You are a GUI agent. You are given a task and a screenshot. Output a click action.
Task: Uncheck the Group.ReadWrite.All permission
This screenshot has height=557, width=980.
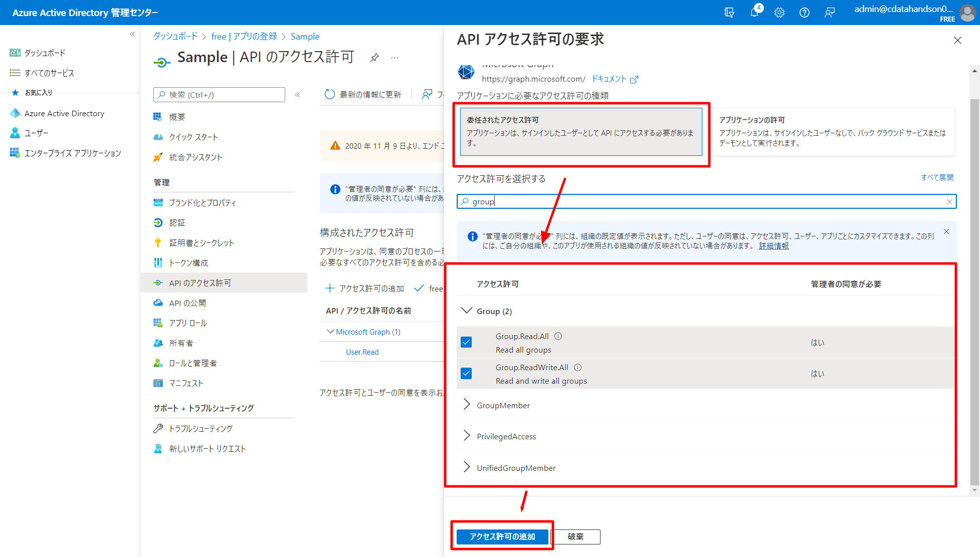click(466, 373)
